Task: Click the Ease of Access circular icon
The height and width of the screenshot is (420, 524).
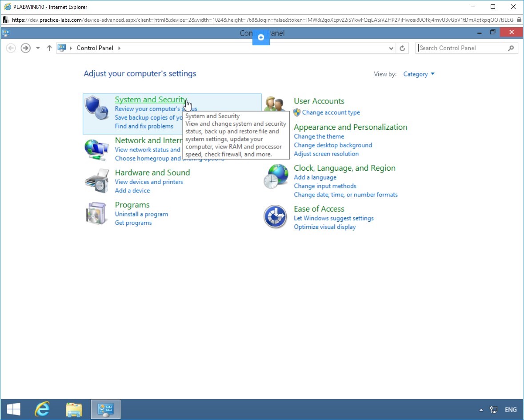Action: (275, 216)
